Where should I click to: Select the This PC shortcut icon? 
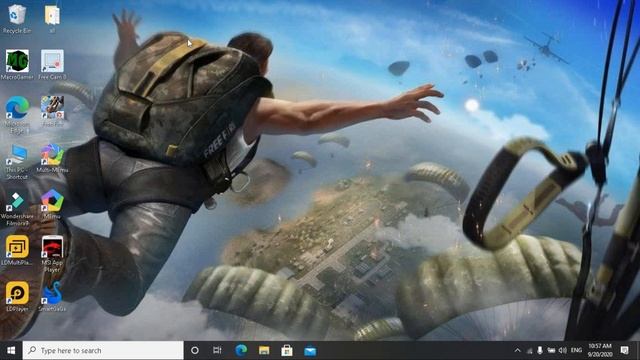coord(17,162)
